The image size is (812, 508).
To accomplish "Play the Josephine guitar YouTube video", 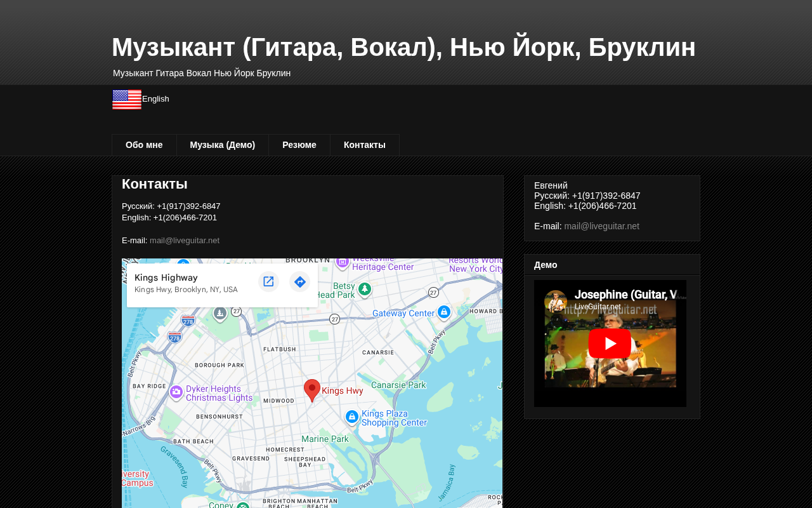I will pyautogui.click(x=610, y=344).
